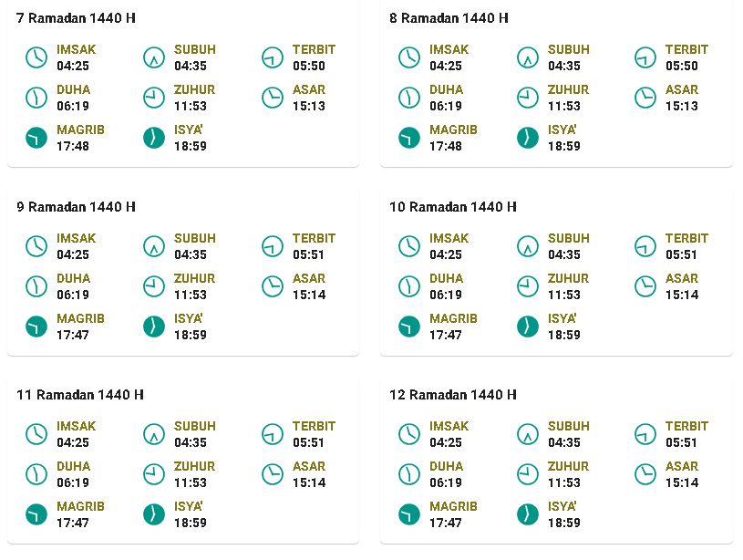
Task: Click Magrib time 17:48 in 8 Ramadan card
Action: [x=446, y=146]
